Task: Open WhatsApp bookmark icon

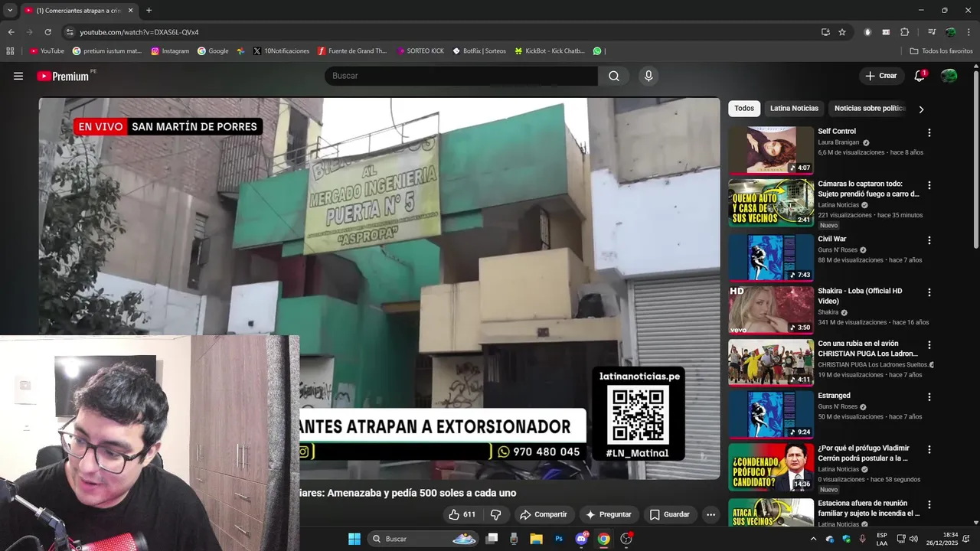Action: coord(597,51)
